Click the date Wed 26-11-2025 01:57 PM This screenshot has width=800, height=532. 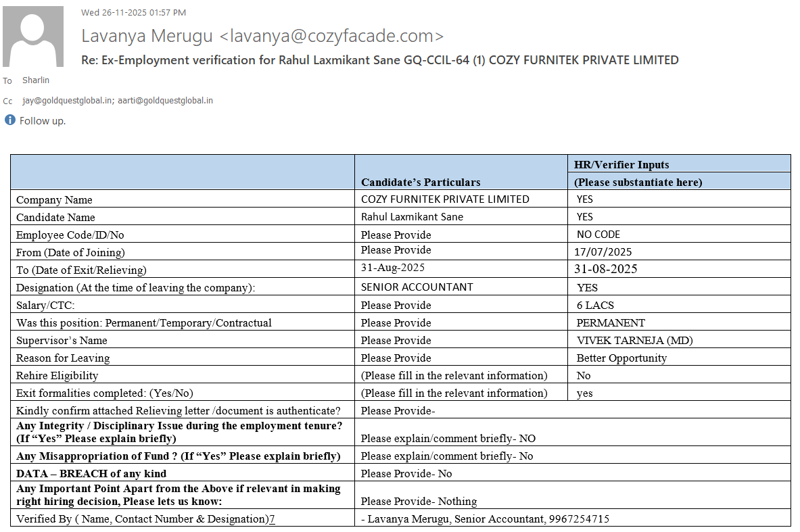(133, 12)
